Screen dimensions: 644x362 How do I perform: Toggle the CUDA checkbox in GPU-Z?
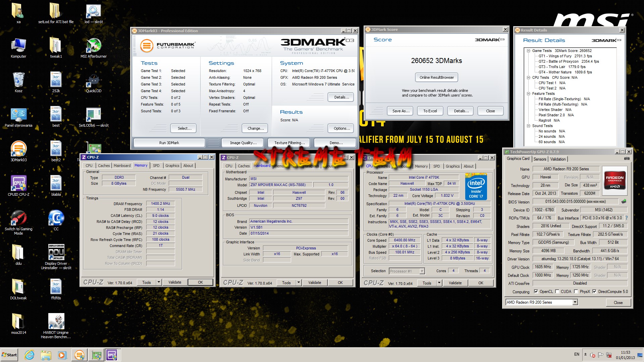(557, 292)
